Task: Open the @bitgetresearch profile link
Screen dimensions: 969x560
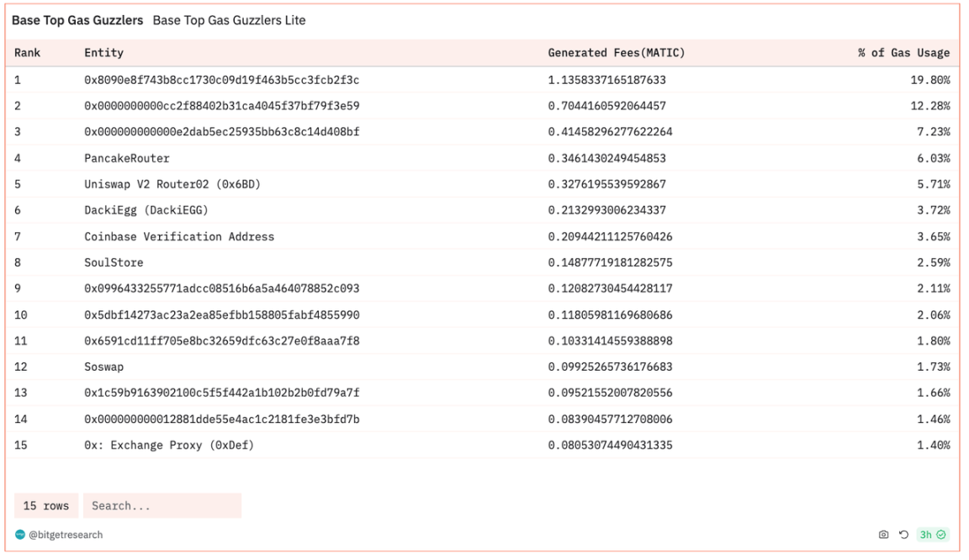Action: tap(66, 535)
